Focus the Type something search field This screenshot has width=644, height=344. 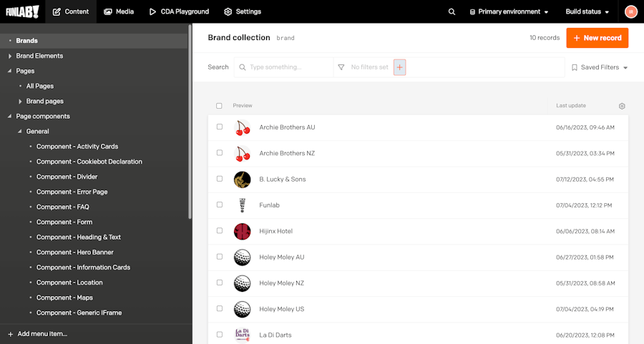(283, 67)
